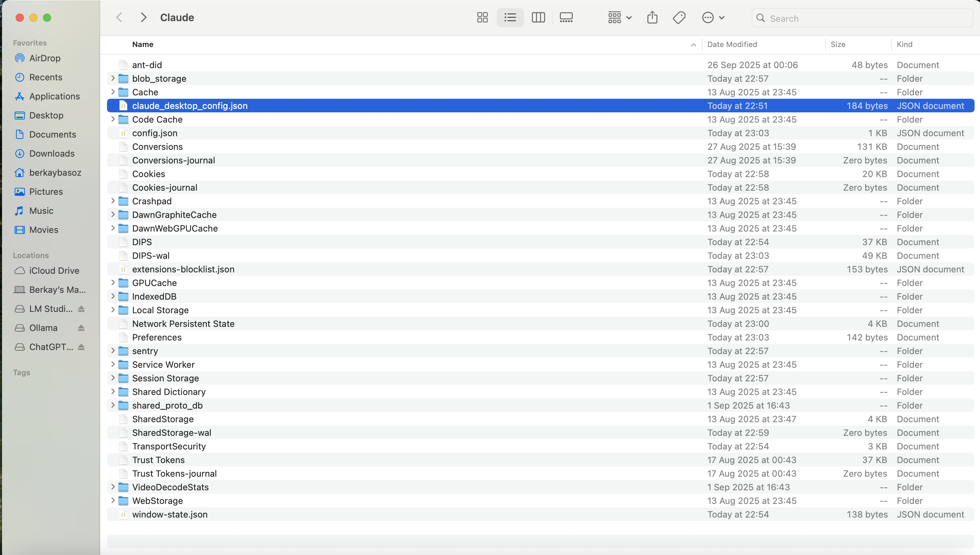Open the Group By dropdown
980x555 pixels.
pos(619,17)
